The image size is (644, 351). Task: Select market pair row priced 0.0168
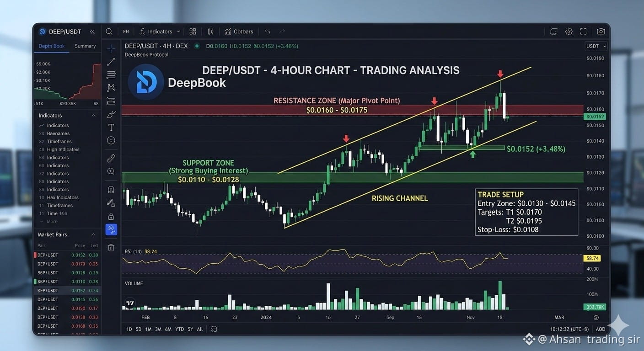click(67, 326)
